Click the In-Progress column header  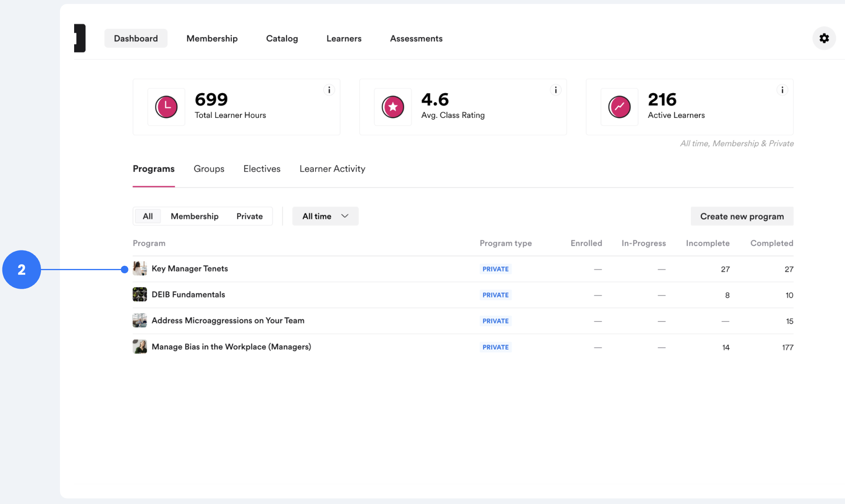tap(644, 243)
